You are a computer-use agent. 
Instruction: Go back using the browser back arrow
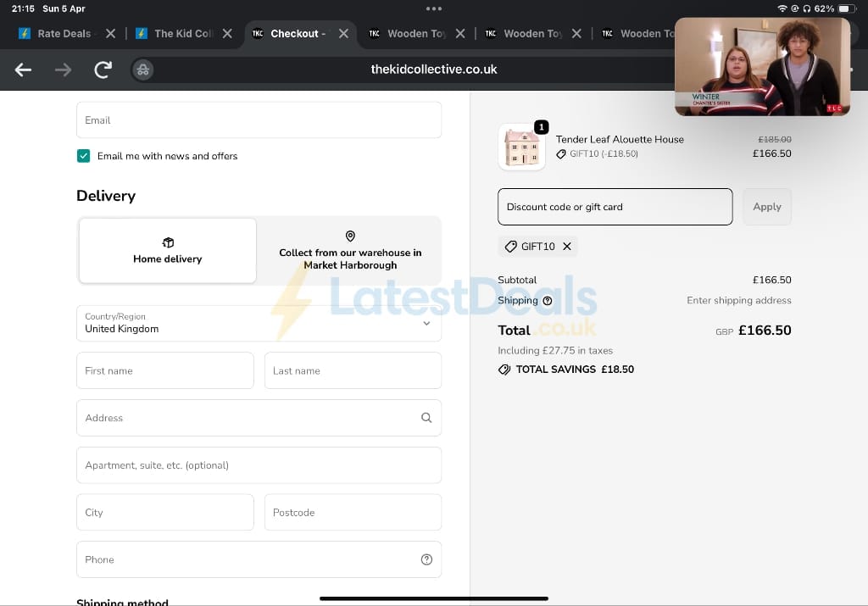(23, 69)
